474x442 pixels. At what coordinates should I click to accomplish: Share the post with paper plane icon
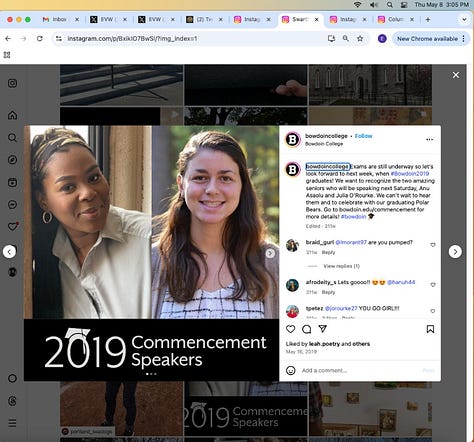pos(322,329)
